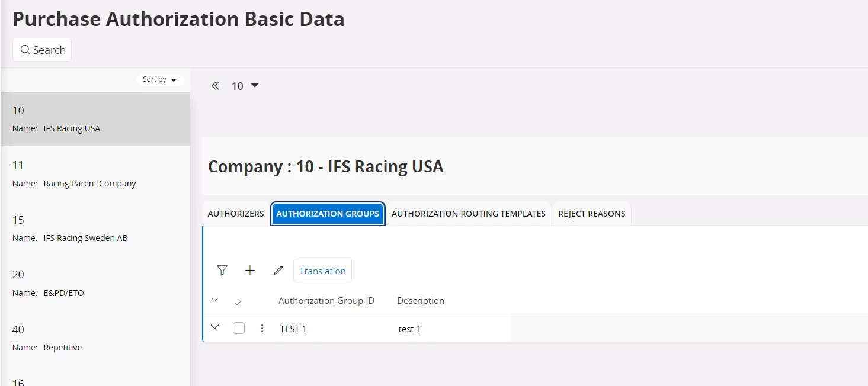
Task: Choose company 20 E&PD/ETO from list
Action: [x=95, y=283]
